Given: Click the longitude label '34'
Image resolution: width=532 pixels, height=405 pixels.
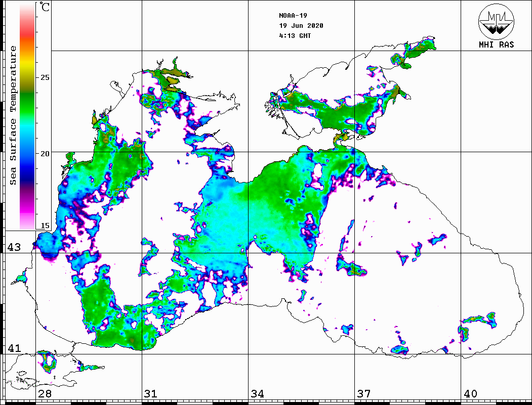Looking at the screenshot, I should tap(257, 393).
